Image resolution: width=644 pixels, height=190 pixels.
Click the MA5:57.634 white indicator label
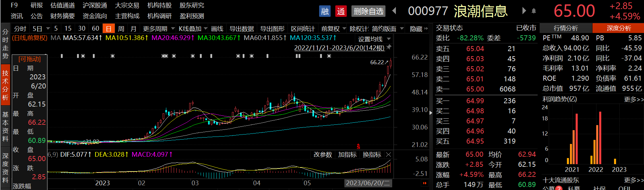82,38
